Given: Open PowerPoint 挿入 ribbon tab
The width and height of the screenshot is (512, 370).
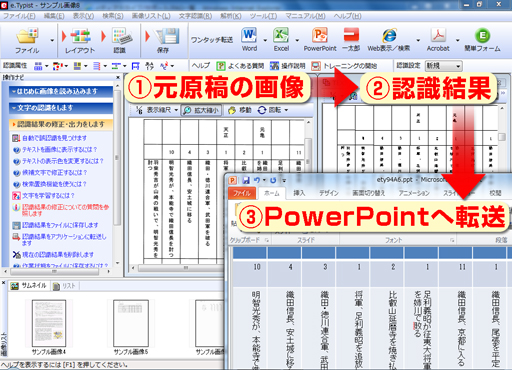Looking at the screenshot, I should 299,193.
